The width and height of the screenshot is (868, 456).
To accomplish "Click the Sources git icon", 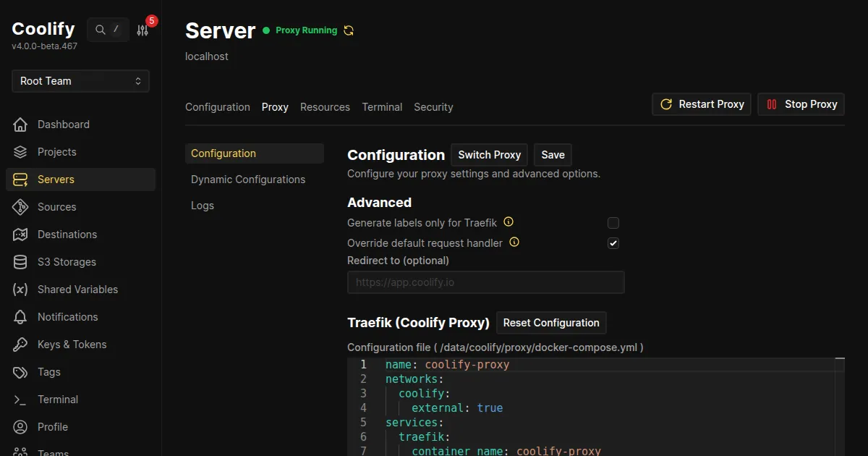I will click(x=20, y=207).
